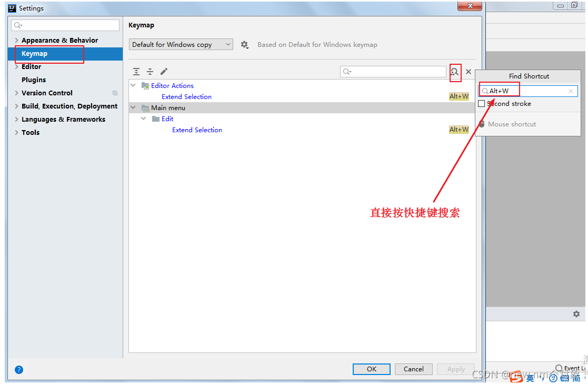This screenshot has height=384, width=588.
Task: Click the Expand All icon in Keymap toolbar
Action: click(x=136, y=71)
